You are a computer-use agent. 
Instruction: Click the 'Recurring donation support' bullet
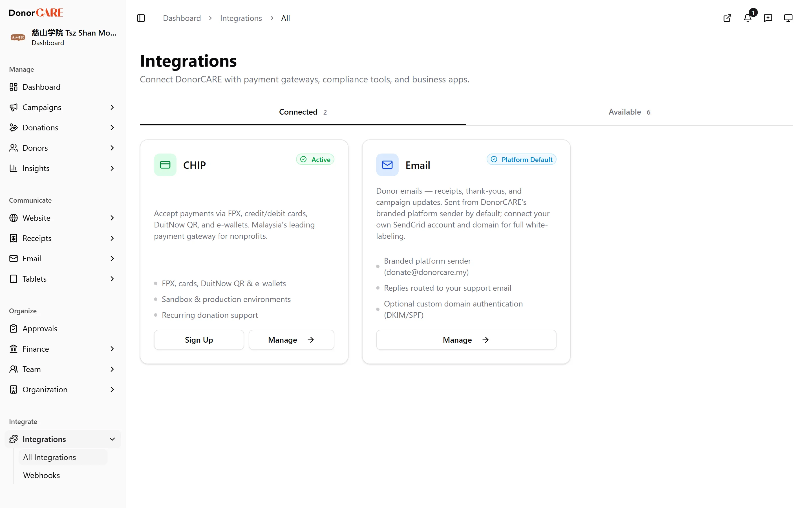pos(210,315)
